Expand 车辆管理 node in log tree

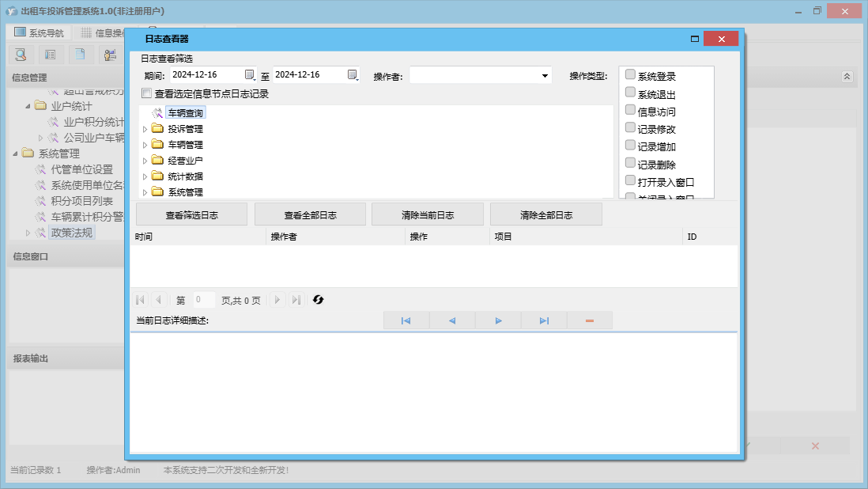[x=145, y=145]
